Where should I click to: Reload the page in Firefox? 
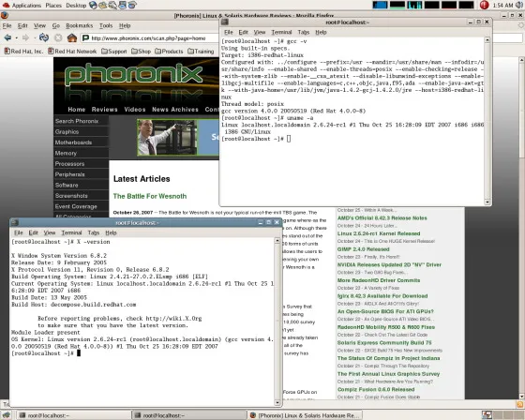click(x=44, y=37)
